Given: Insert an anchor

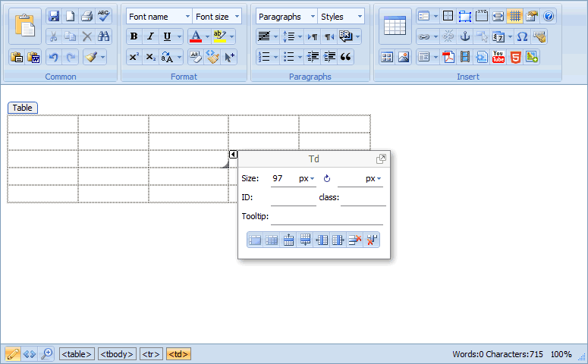Looking at the screenshot, I should pos(465,36).
